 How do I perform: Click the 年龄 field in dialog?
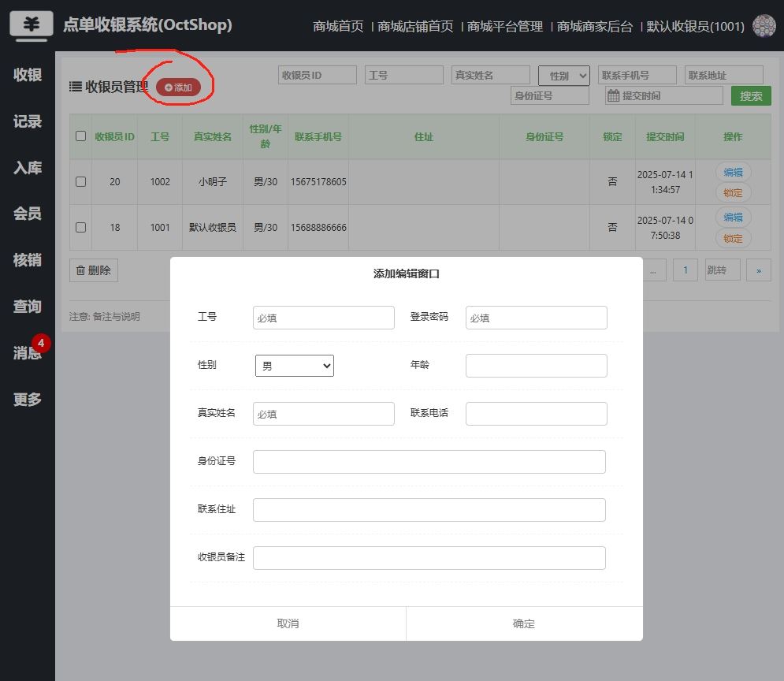point(536,366)
